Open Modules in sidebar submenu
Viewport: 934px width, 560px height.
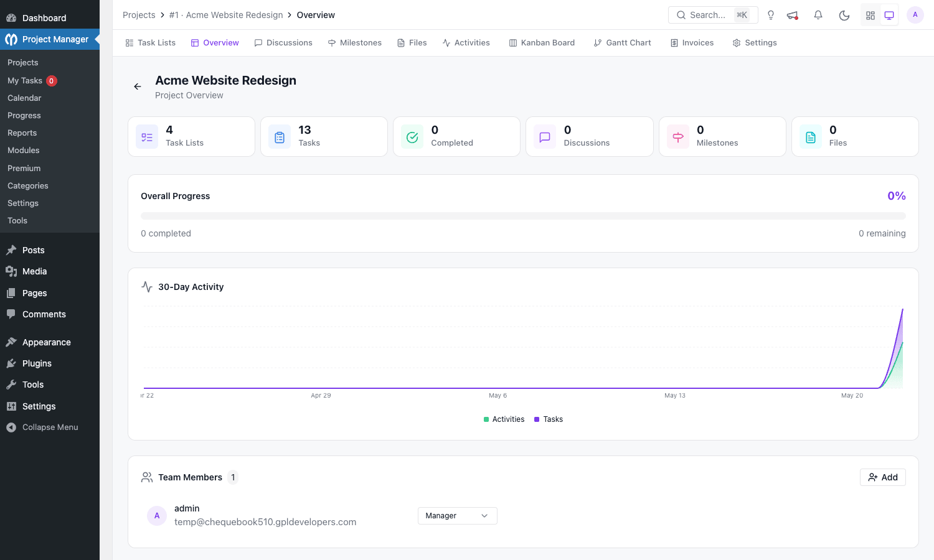click(x=50, y=151)
